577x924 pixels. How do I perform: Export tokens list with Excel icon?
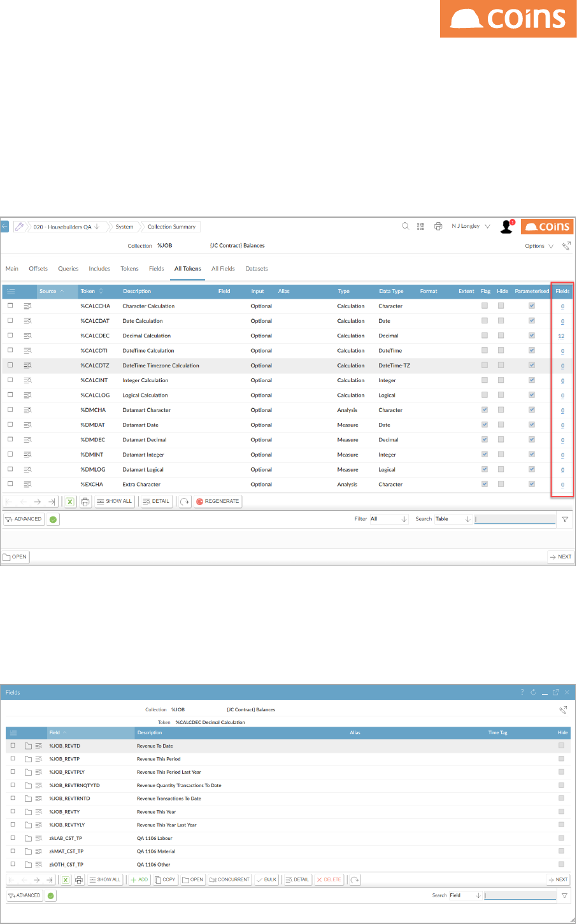point(70,502)
